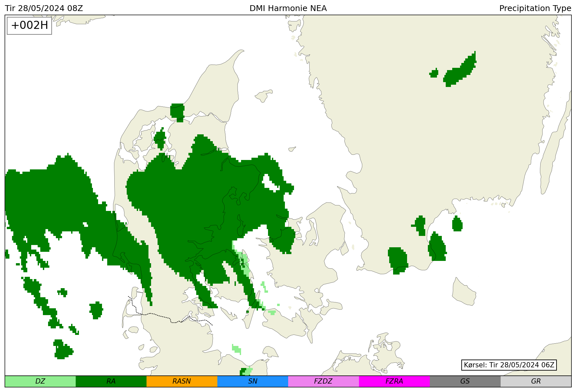This screenshot has height=392, width=576.
Task: Click the 'DMI Harmonie NEA' title
Action: pos(288,8)
